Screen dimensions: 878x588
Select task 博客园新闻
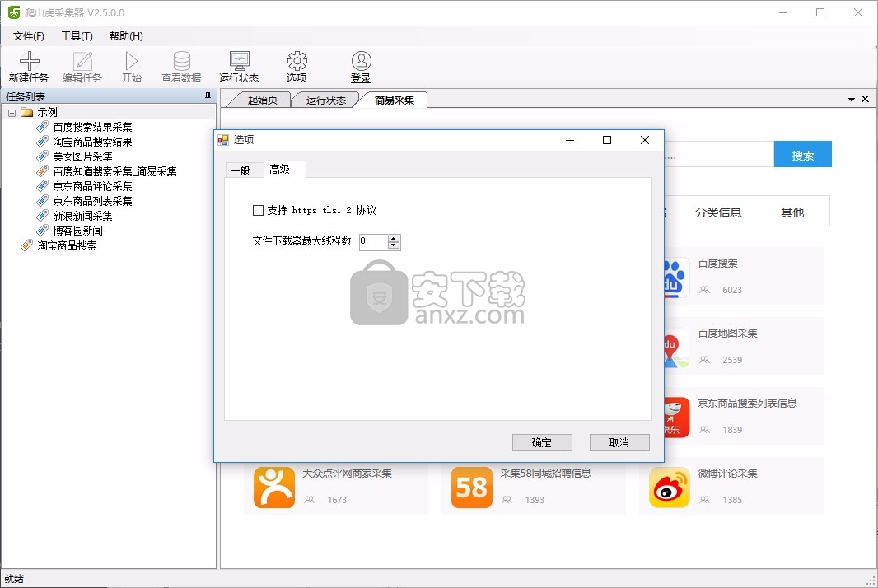point(77,231)
